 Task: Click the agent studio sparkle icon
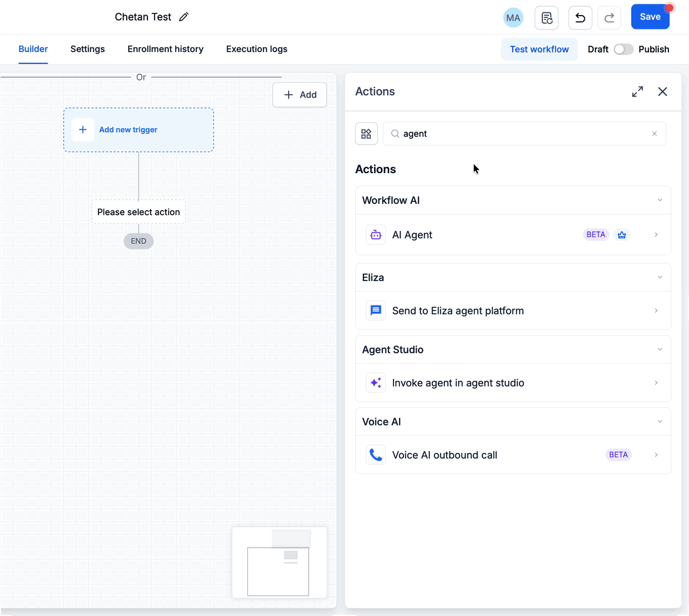coord(376,383)
